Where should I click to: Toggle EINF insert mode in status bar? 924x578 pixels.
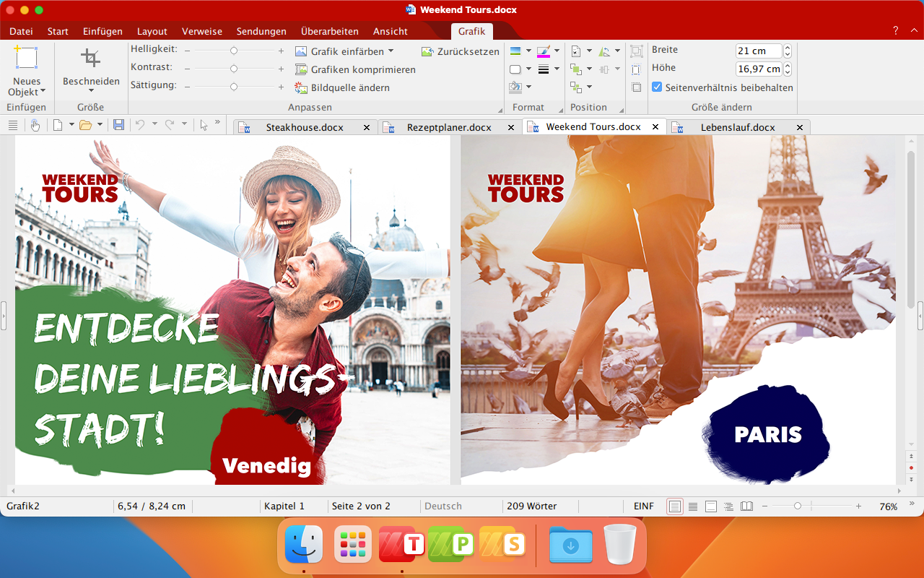pyautogui.click(x=643, y=506)
